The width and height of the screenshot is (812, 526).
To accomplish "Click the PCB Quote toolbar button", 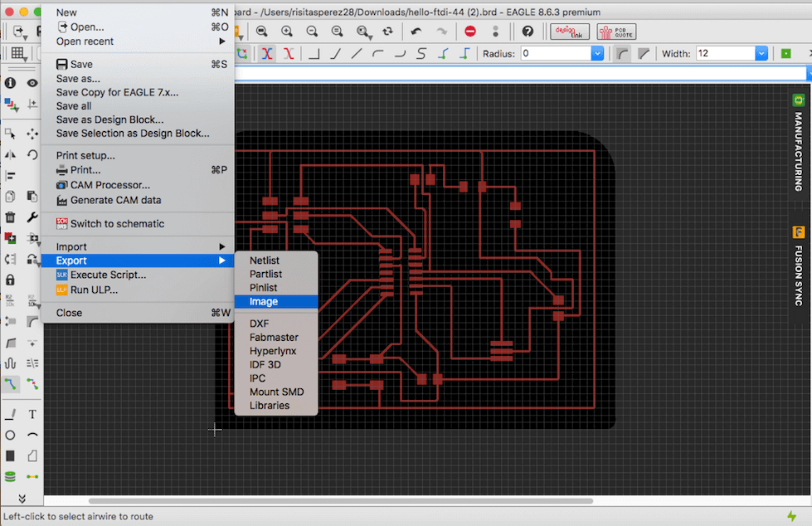I will coord(615,32).
